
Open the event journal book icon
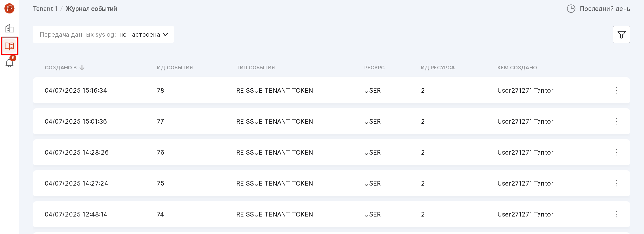pyautogui.click(x=9, y=46)
